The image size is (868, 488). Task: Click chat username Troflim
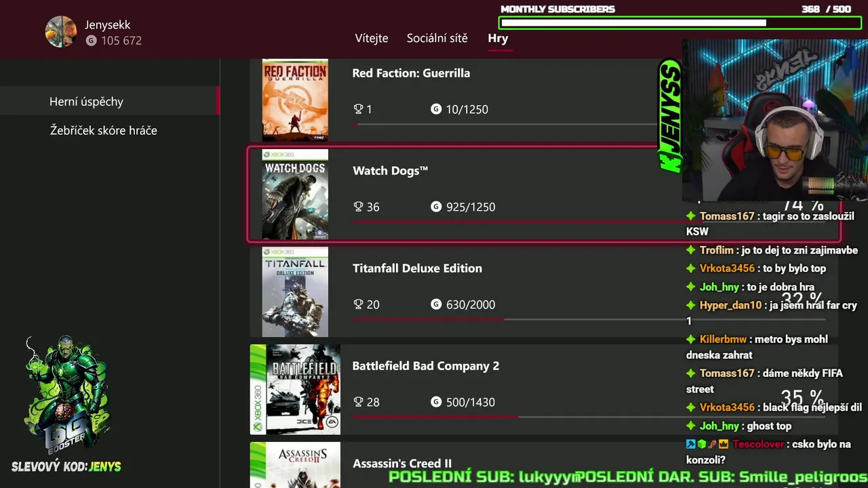[x=717, y=250]
